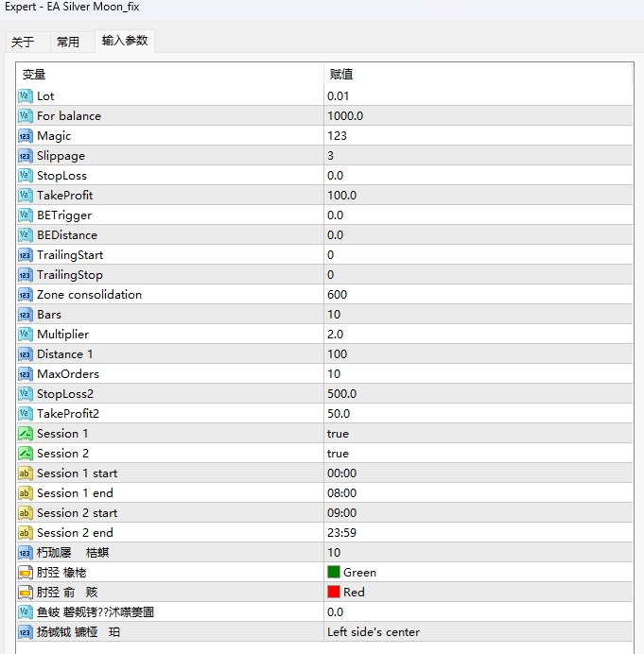
Task: Click the Slippage integer icon
Action: point(25,156)
